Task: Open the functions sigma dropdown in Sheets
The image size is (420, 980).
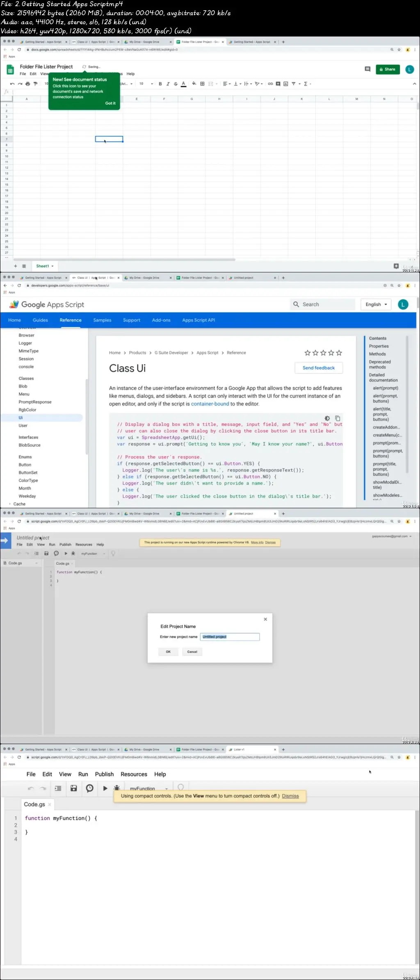Action: point(307,84)
